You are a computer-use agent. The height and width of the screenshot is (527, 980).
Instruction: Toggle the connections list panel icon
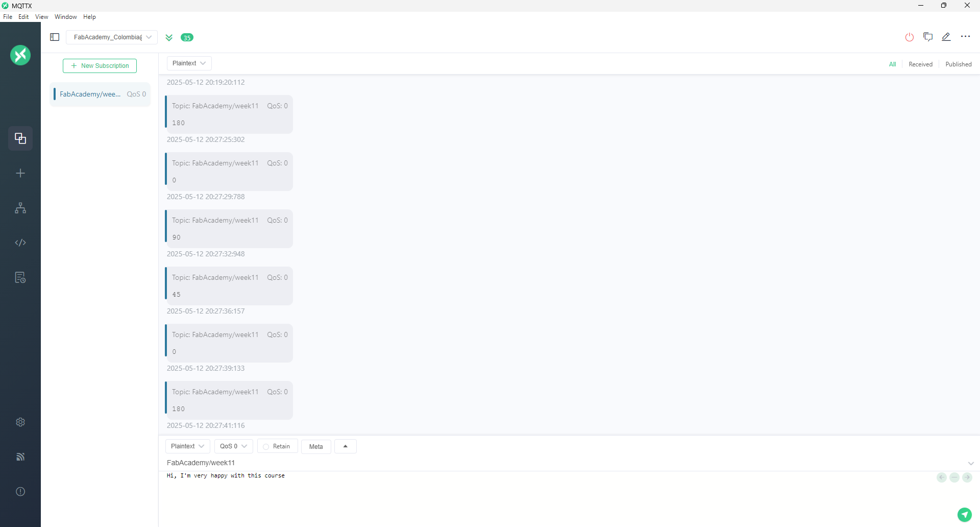pyautogui.click(x=55, y=37)
